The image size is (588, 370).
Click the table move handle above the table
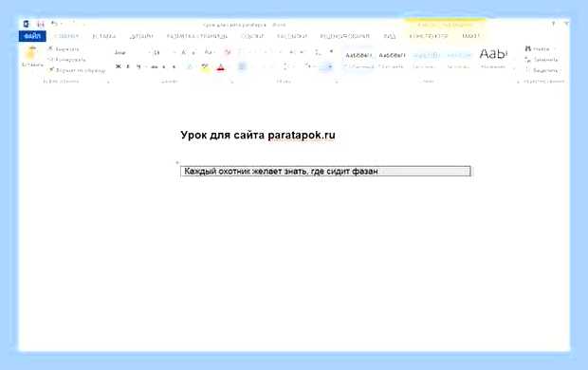coord(177,162)
